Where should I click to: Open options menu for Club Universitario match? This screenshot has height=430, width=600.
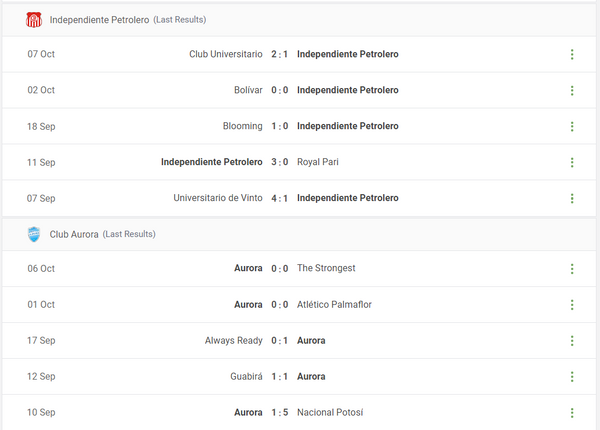[572, 54]
